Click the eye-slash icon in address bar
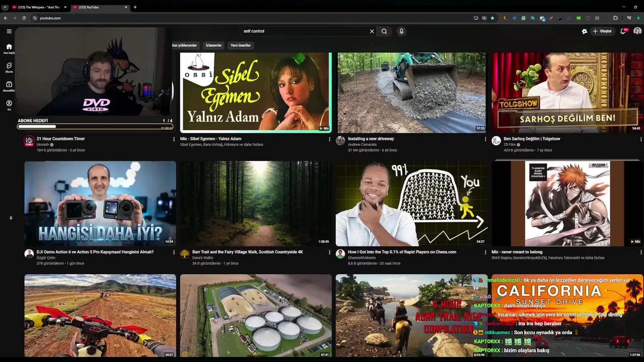 [x=484, y=18]
